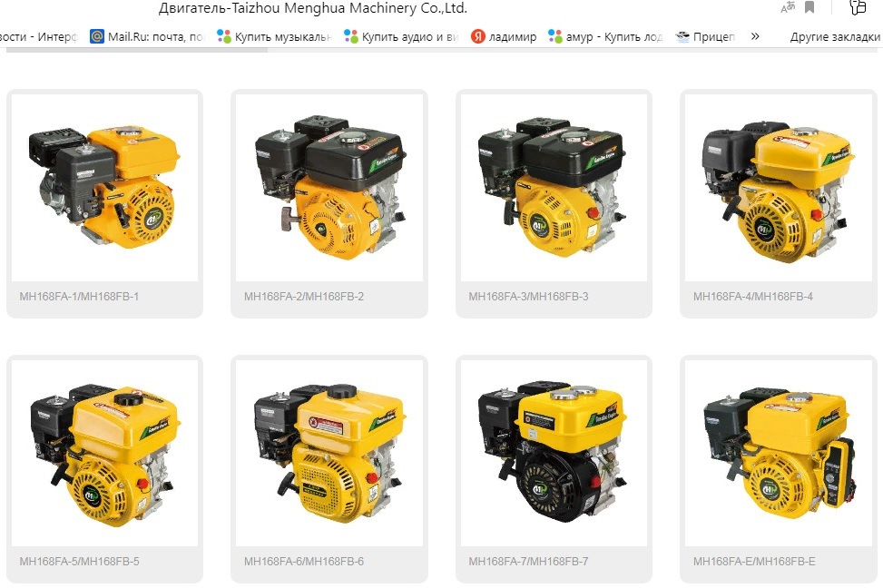Open the MH168FA-5/MH168FB-5 engine image
This screenshot has height=588, width=883.
pos(104,453)
